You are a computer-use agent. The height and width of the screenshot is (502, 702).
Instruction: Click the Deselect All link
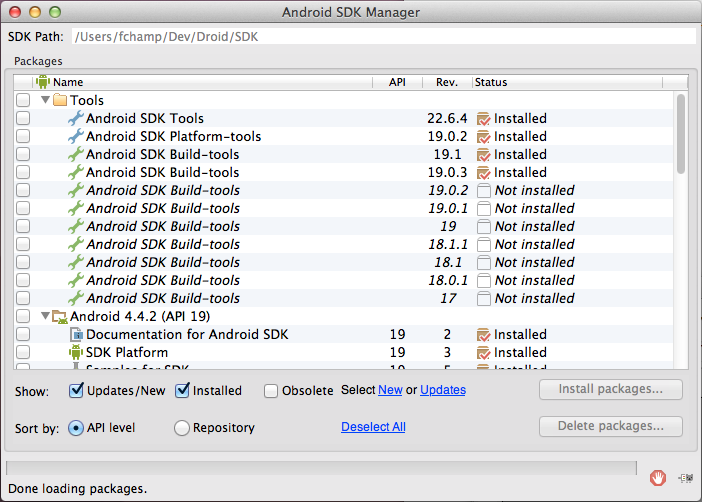(x=373, y=427)
